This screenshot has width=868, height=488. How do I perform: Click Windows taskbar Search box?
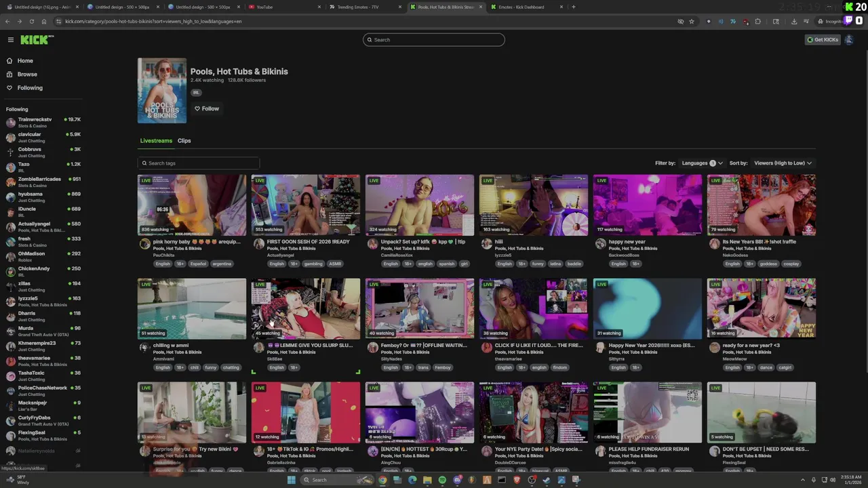click(338, 480)
